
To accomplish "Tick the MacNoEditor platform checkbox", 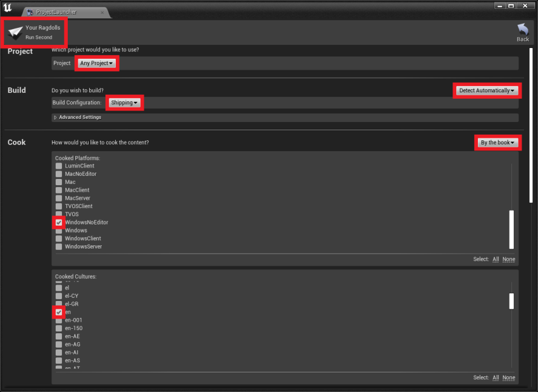I will pos(59,174).
